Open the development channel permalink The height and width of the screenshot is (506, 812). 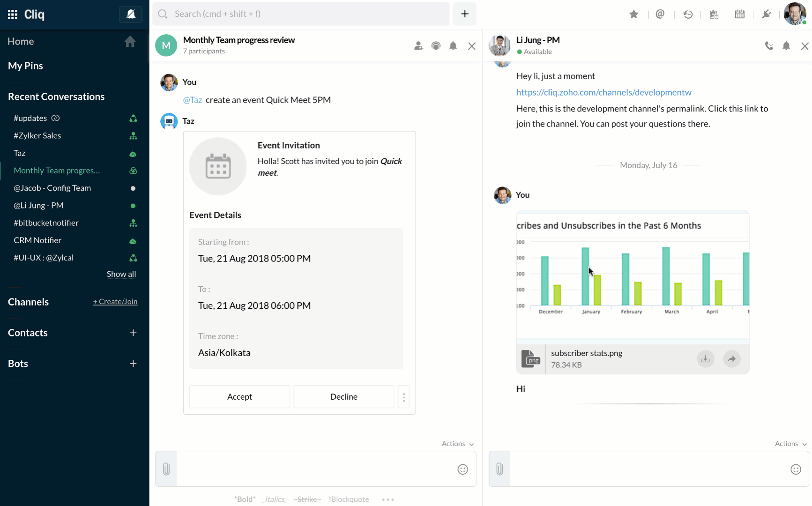604,92
